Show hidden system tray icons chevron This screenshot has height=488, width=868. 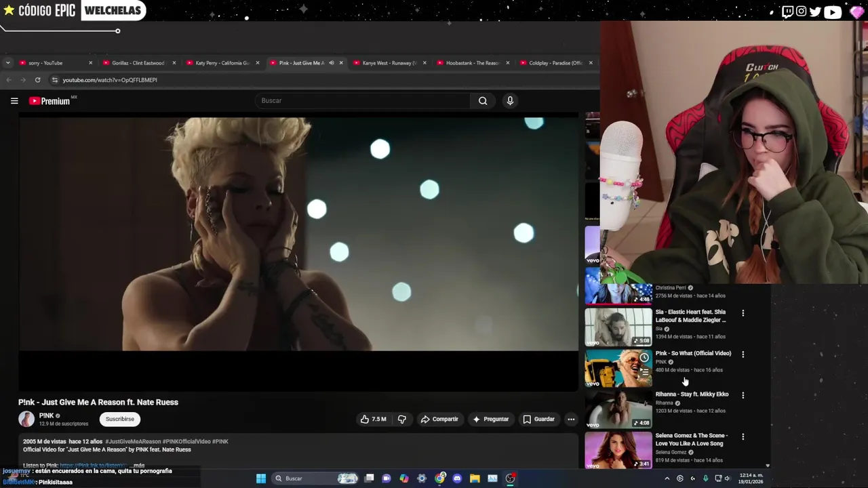pyautogui.click(x=667, y=479)
